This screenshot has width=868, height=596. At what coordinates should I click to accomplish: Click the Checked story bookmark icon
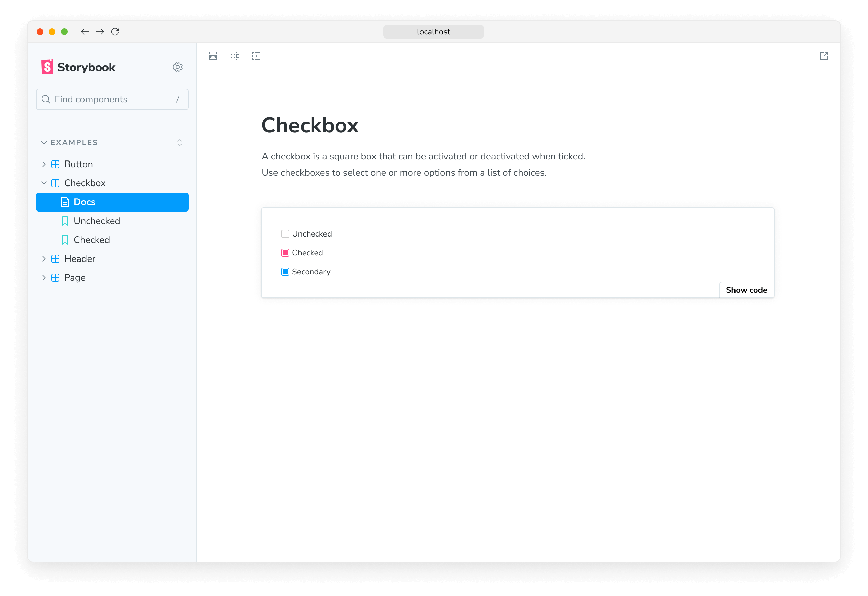pyautogui.click(x=65, y=239)
